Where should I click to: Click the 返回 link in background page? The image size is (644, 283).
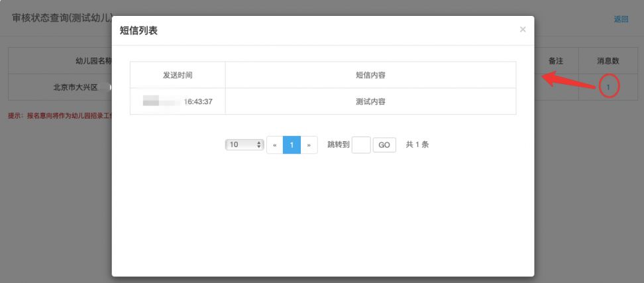click(x=621, y=19)
